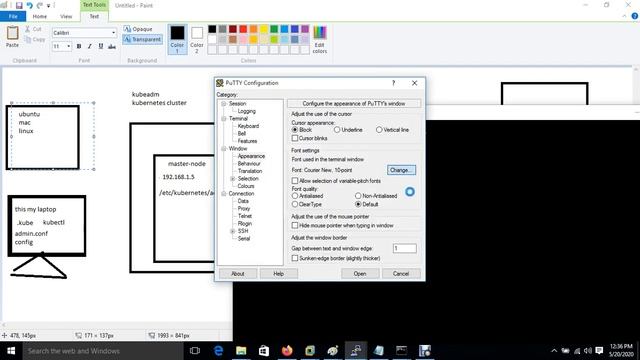Select Vertical line cursor appearance
The height and width of the screenshot is (360, 640).
[379, 130]
